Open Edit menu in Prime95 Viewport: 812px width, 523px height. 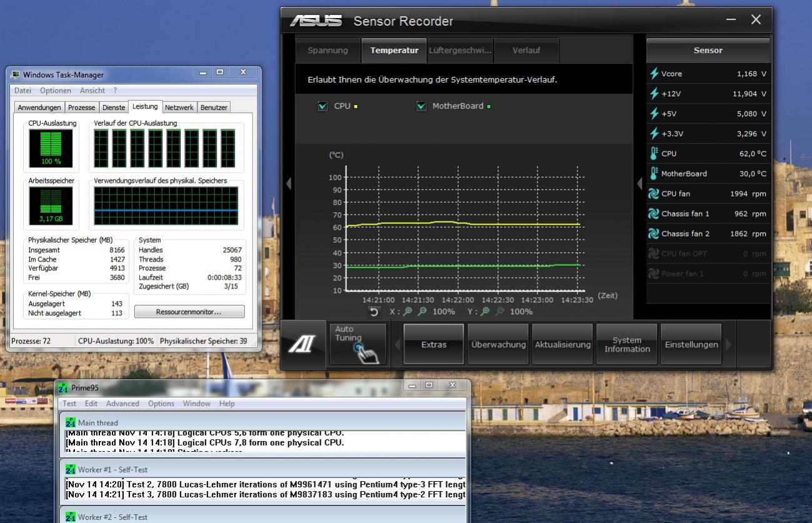[x=91, y=404]
